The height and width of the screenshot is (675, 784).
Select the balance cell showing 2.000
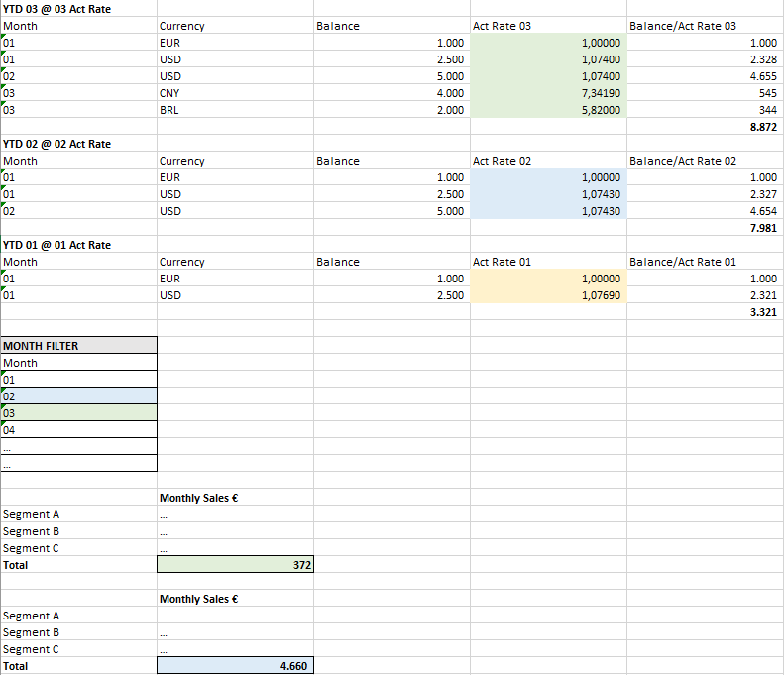tap(392, 110)
